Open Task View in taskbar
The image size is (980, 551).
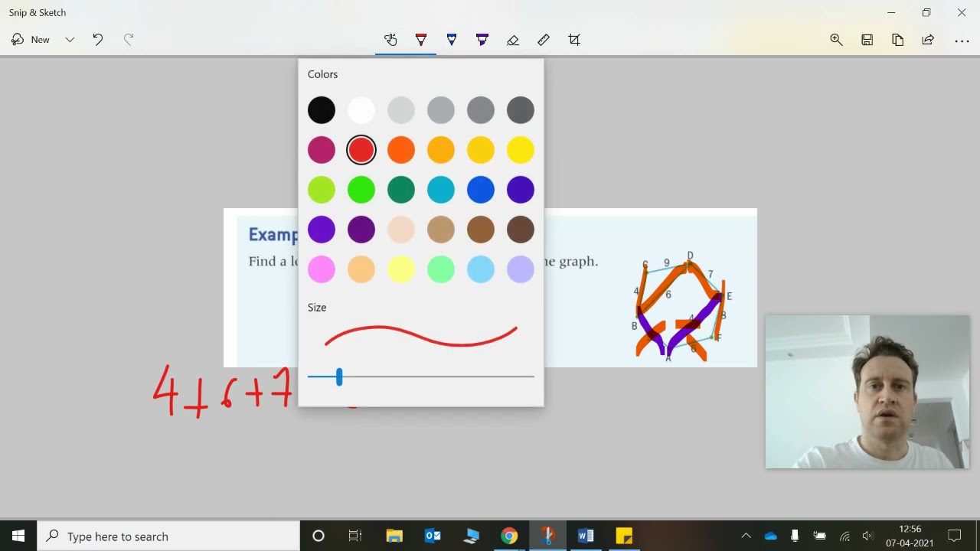355,536
